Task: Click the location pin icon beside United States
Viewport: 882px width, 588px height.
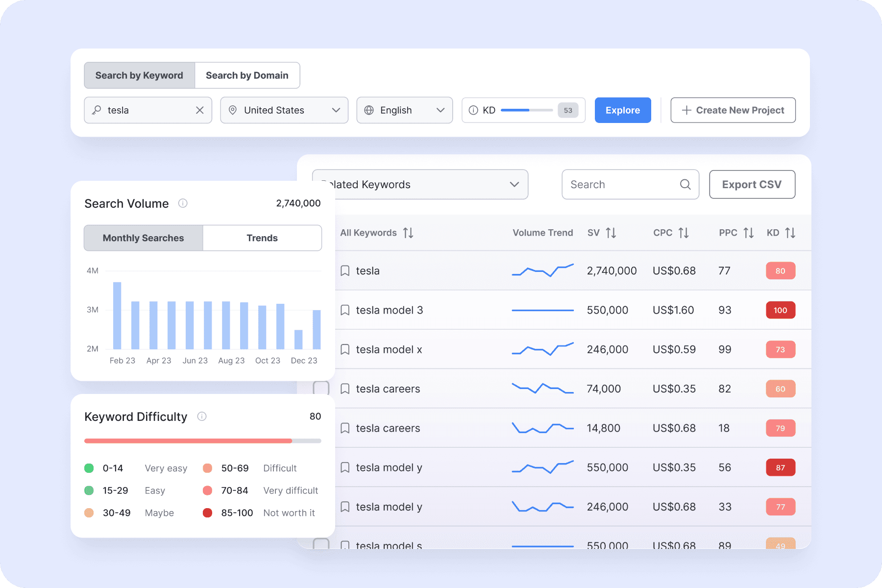Action: coord(233,110)
